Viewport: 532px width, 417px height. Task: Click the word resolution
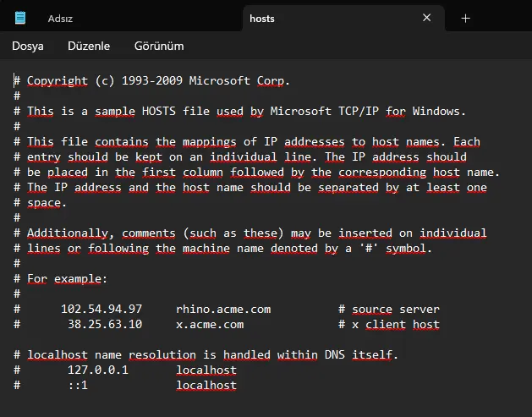(x=162, y=355)
